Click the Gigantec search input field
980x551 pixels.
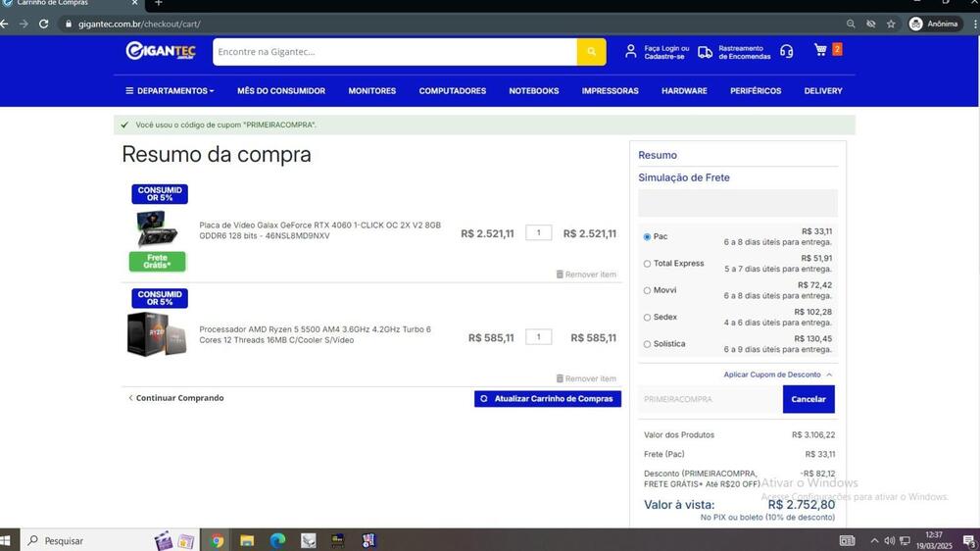pyautogui.click(x=394, y=52)
